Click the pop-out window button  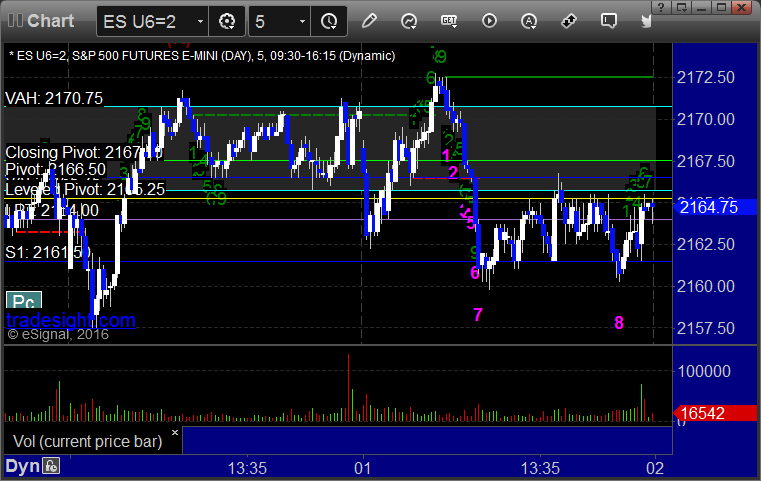pos(681,7)
